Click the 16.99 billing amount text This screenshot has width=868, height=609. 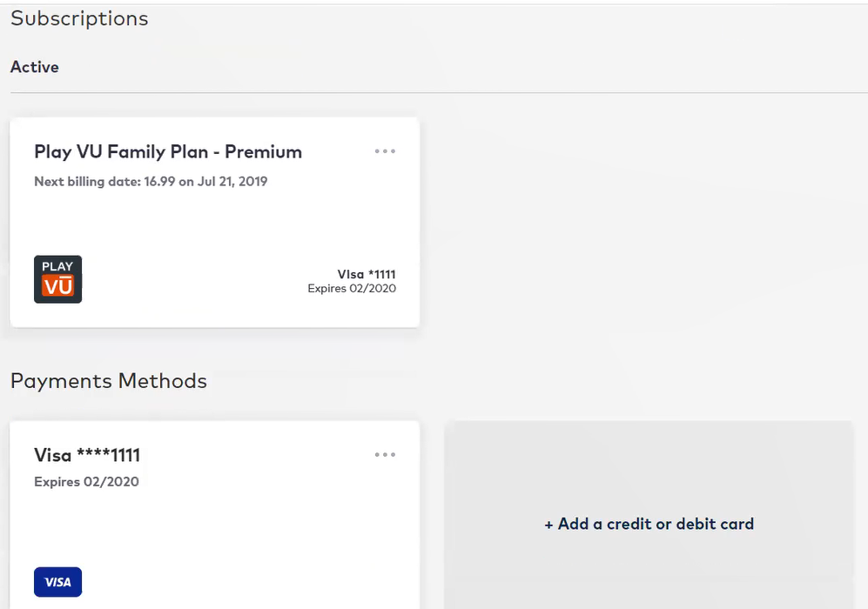(159, 182)
